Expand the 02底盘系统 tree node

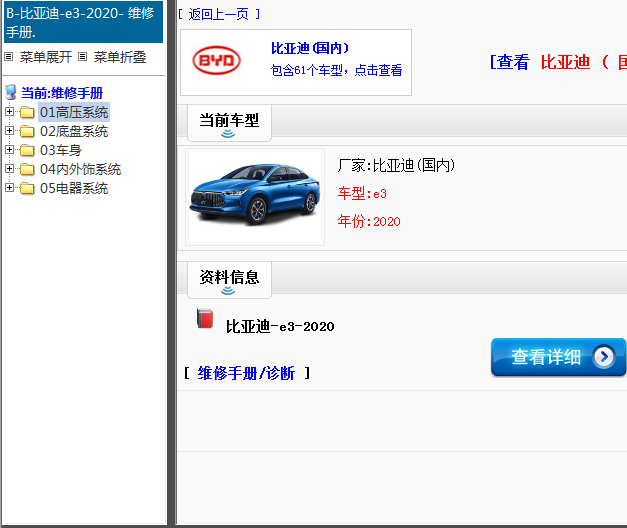10,130
